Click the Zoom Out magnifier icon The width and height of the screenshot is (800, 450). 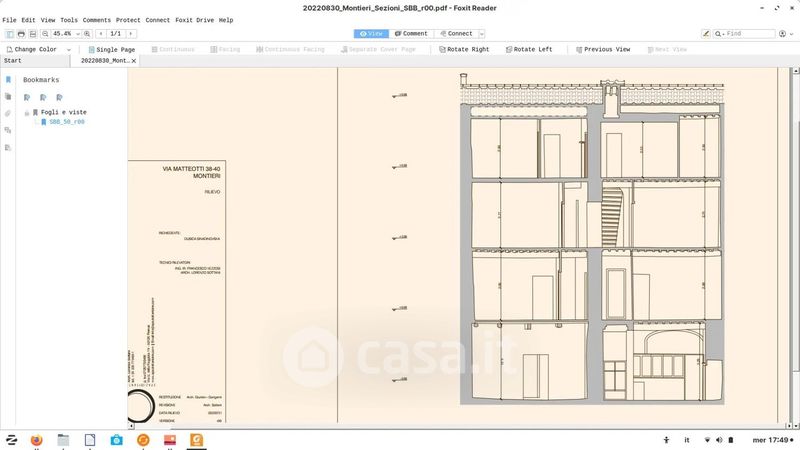click(x=46, y=34)
